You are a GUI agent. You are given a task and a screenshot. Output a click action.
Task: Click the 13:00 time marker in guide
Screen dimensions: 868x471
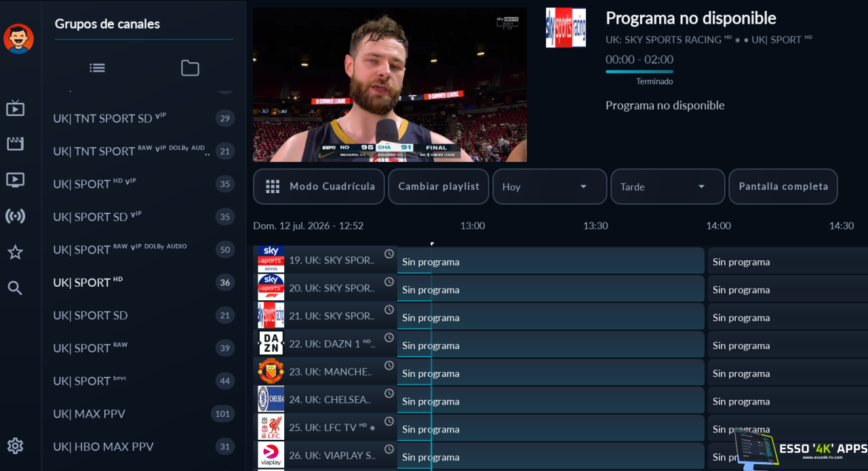coord(473,226)
